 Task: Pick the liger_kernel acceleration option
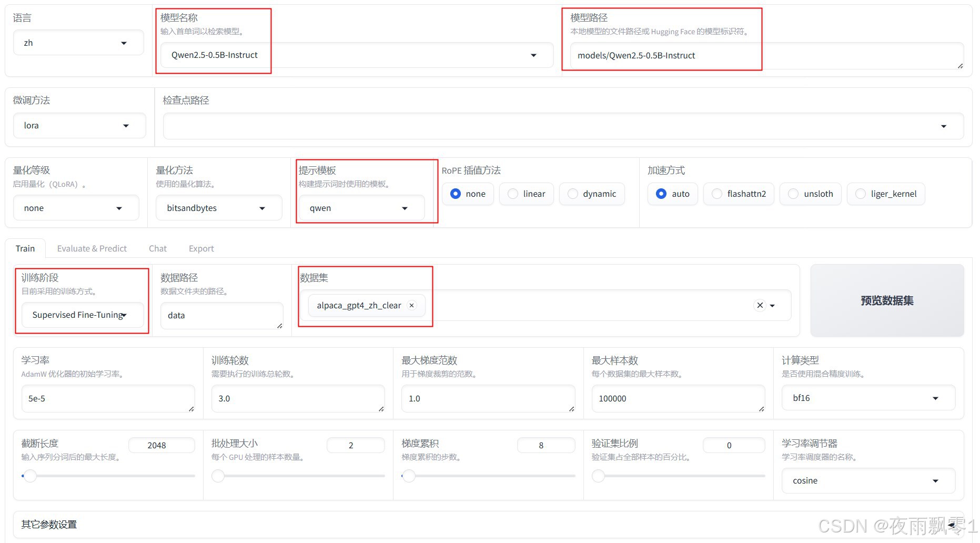tap(860, 194)
